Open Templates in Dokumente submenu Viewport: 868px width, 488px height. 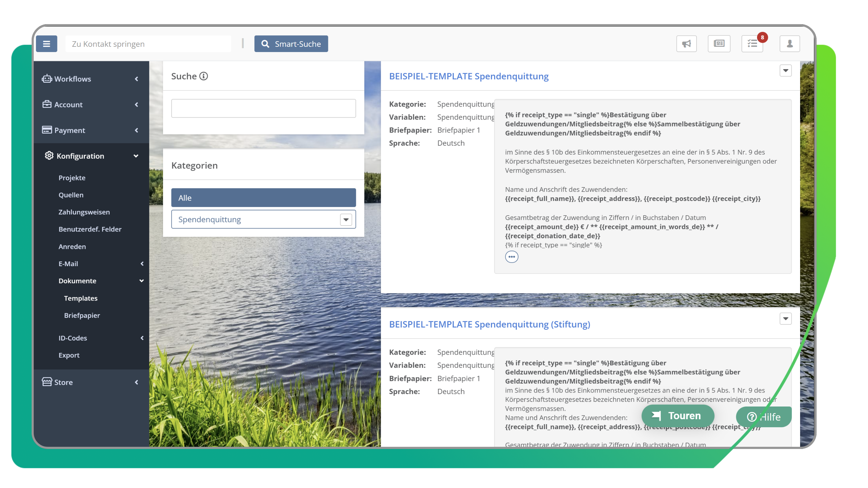[x=81, y=298]
